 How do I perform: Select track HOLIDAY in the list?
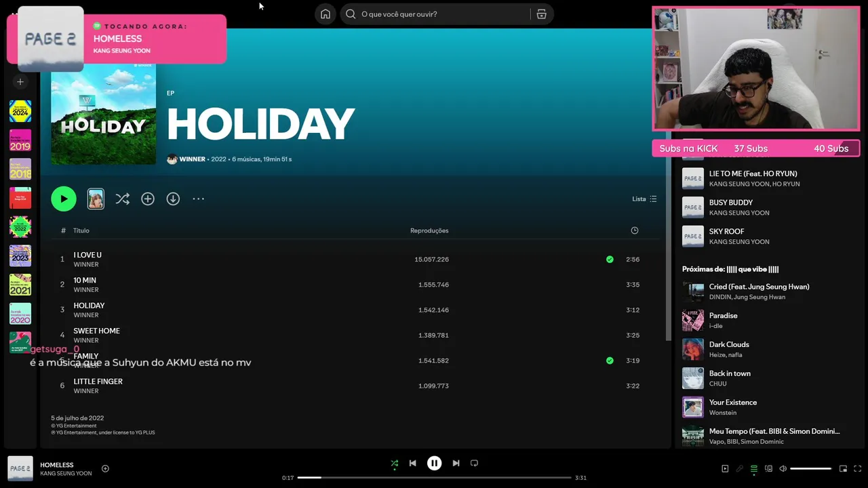click(x=89, y=306)
